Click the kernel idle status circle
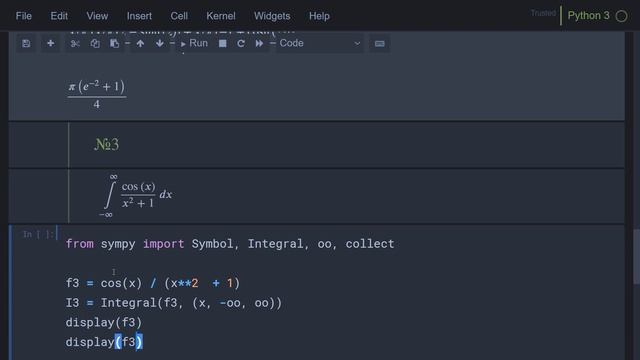 [x=622, y=16]
